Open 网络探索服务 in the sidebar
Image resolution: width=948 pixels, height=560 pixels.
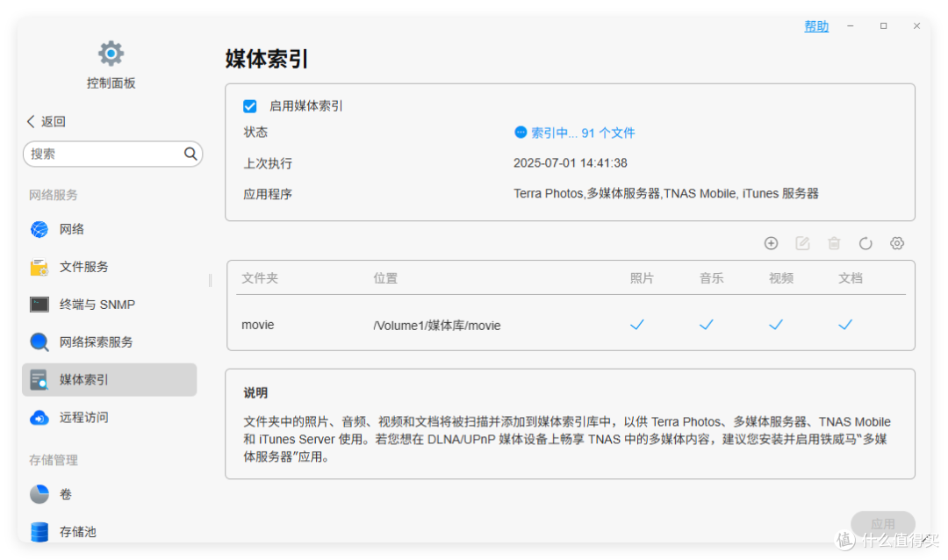coord(110,341)
